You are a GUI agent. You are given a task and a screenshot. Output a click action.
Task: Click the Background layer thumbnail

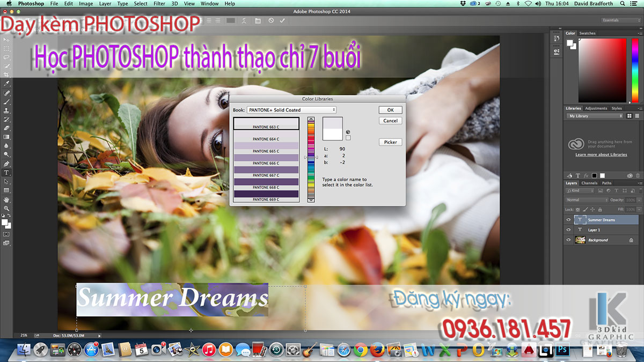tap(580, 240)
